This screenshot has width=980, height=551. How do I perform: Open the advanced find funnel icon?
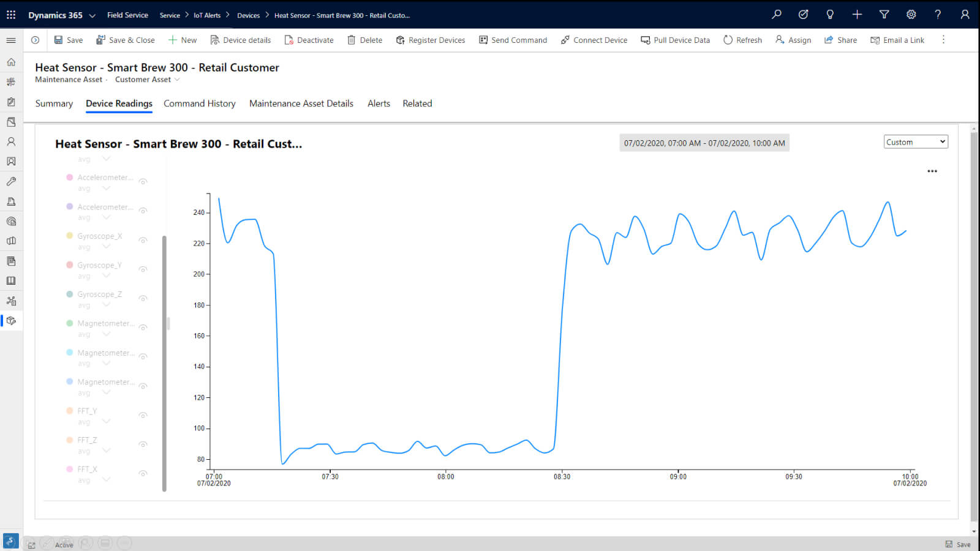(884, 15)
